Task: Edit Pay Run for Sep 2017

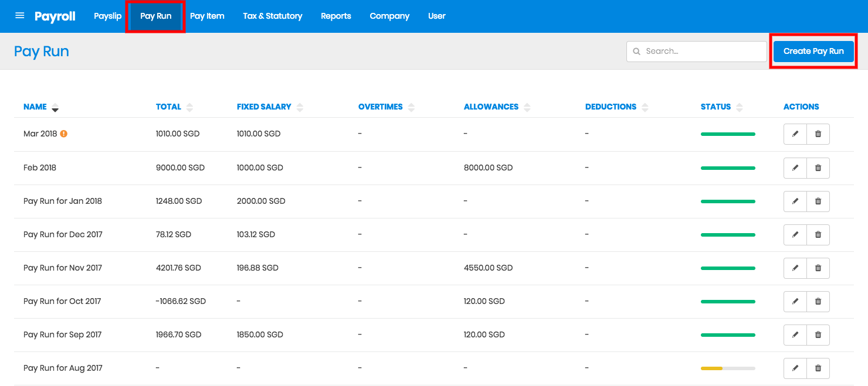Action: point(795,334)
